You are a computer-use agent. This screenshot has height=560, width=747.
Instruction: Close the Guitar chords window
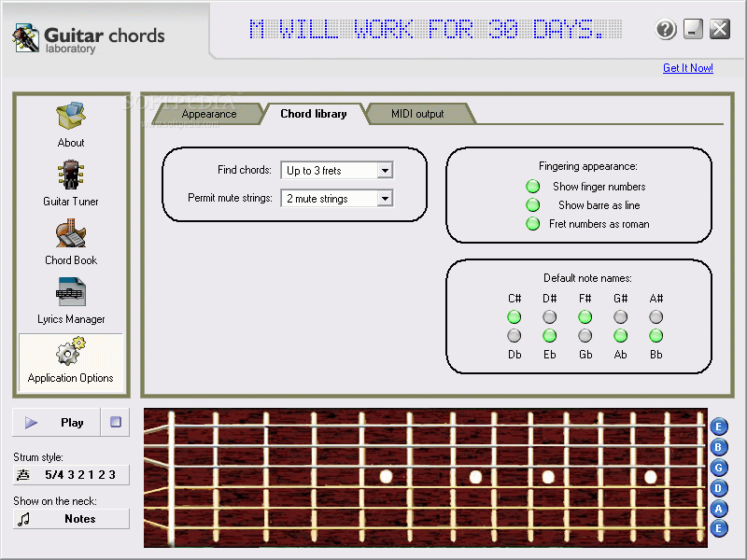[719, 29]
